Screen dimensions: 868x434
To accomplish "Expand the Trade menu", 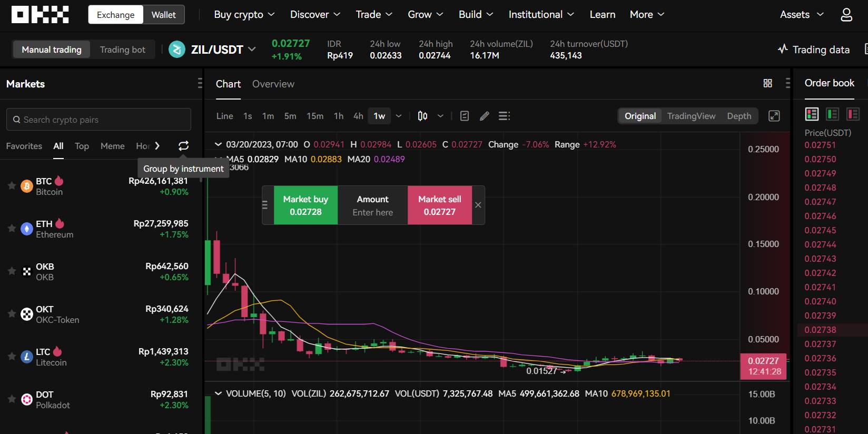I will 374,15.
